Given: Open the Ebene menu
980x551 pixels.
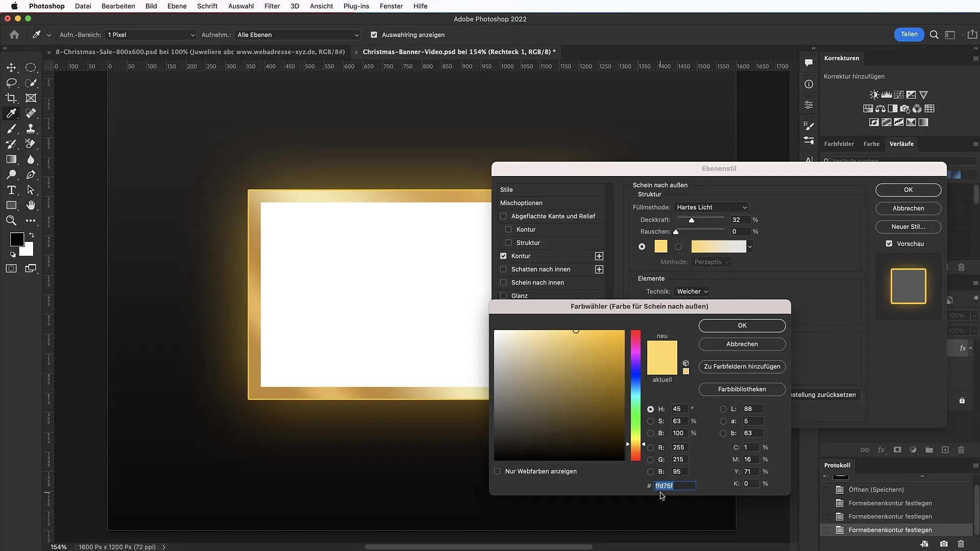Looking at the screenshot, I should (177, 6).
